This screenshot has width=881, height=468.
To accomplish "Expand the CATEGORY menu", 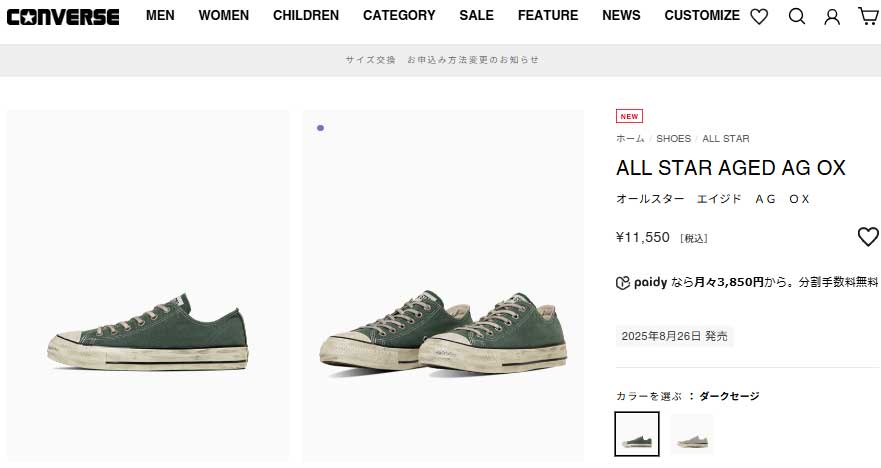I will tap(399, 16).
